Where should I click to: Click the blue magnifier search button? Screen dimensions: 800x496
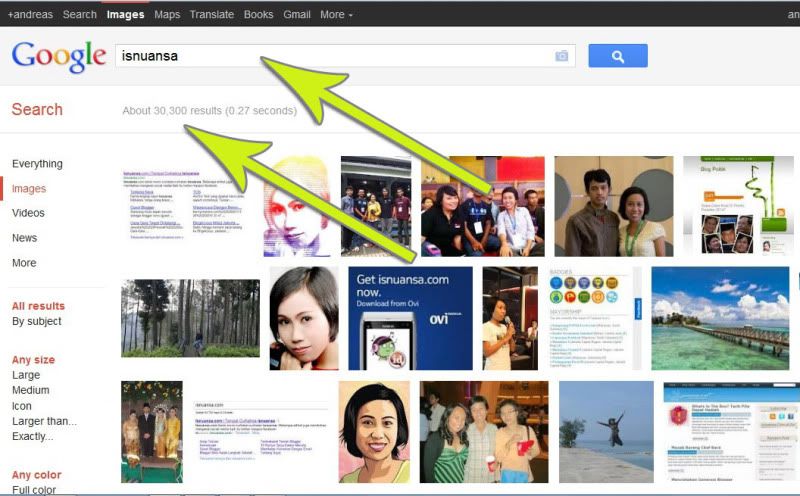pos(618,56)
